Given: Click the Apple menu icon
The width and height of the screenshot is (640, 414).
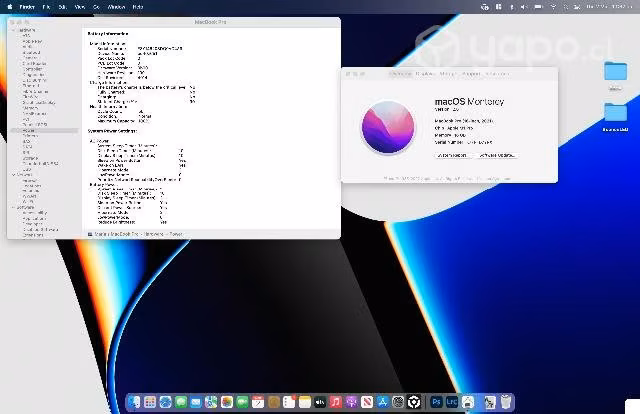Looking at the screenshot, I should pyautogui.click(x=10, y=7).
